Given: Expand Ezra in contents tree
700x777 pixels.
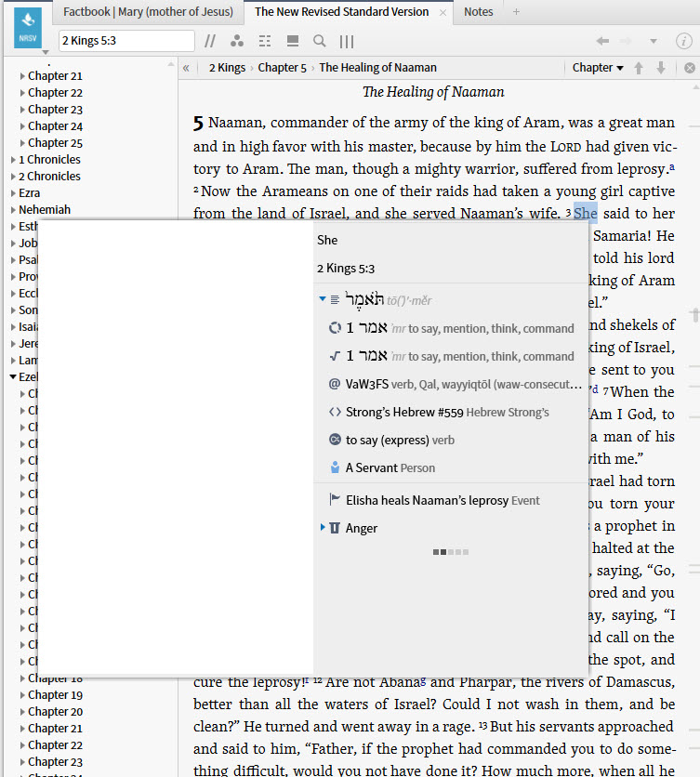Looking at the screenshot, I should [x=13, y=193].
